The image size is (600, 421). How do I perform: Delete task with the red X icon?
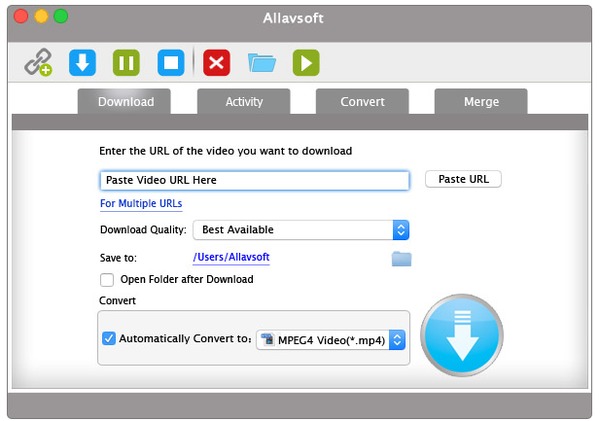[217, 62]
